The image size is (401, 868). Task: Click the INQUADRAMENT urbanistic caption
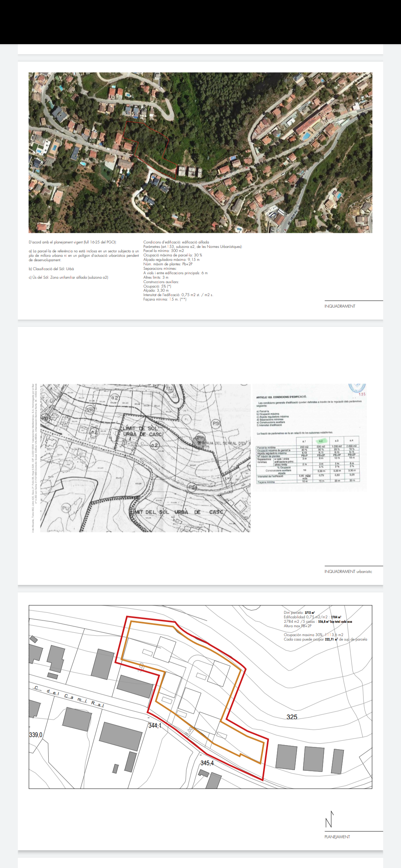point(348,572)
